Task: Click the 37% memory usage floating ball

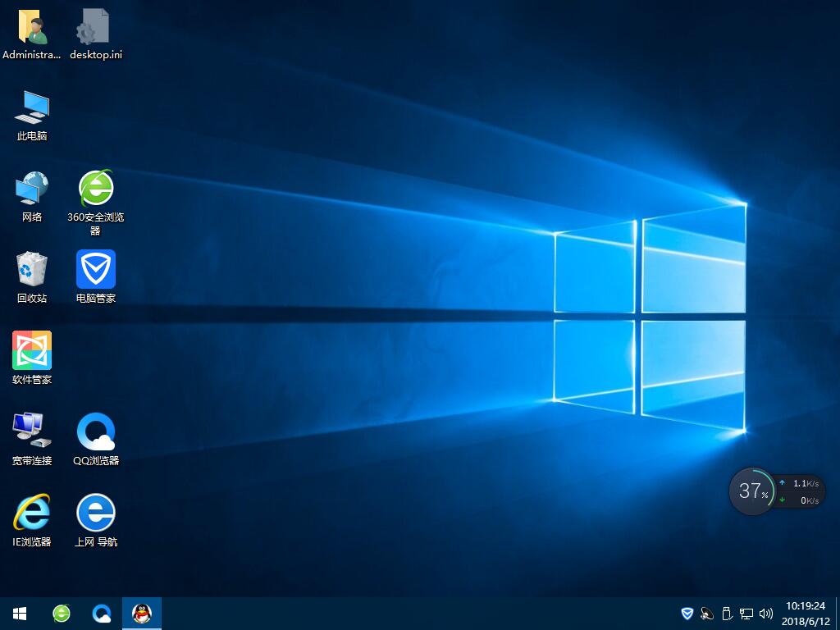Action: coord(752,491)
